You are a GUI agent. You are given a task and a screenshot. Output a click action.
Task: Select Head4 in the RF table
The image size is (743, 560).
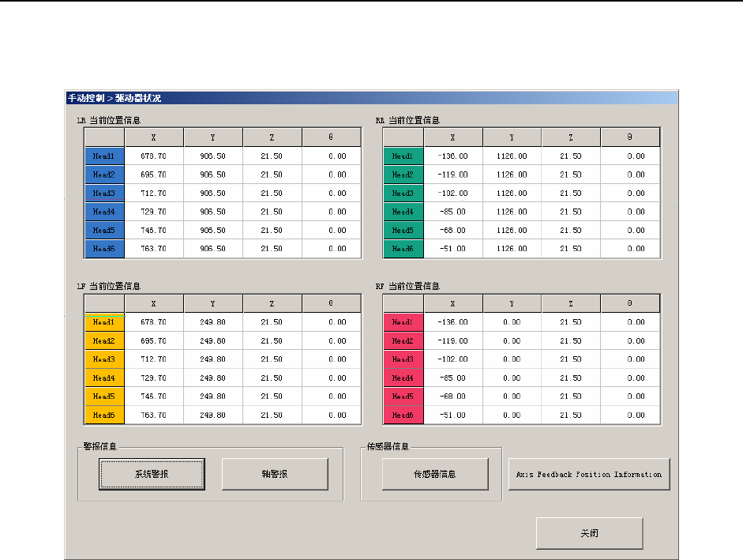403,378
